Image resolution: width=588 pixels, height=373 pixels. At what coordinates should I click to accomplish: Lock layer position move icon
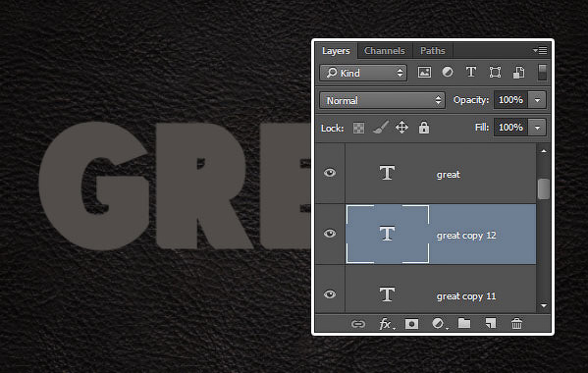coord(401,128)
